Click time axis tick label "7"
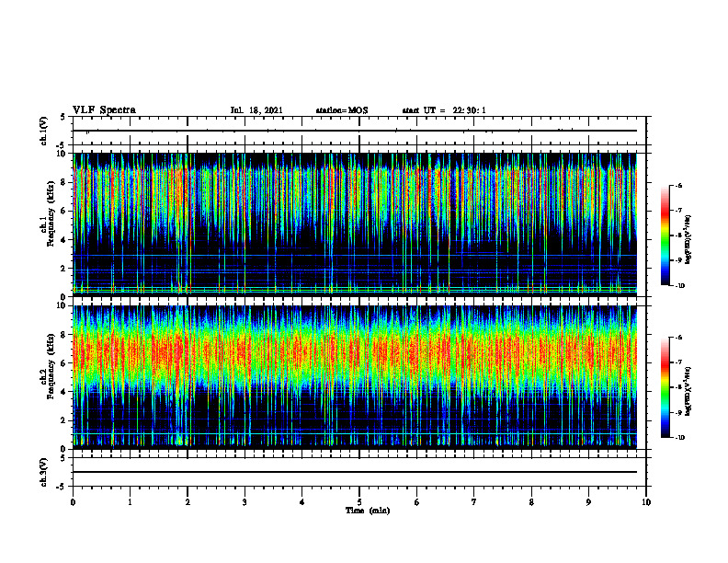Viewport: 728px width, 563px height. click(x=474, y=502)
